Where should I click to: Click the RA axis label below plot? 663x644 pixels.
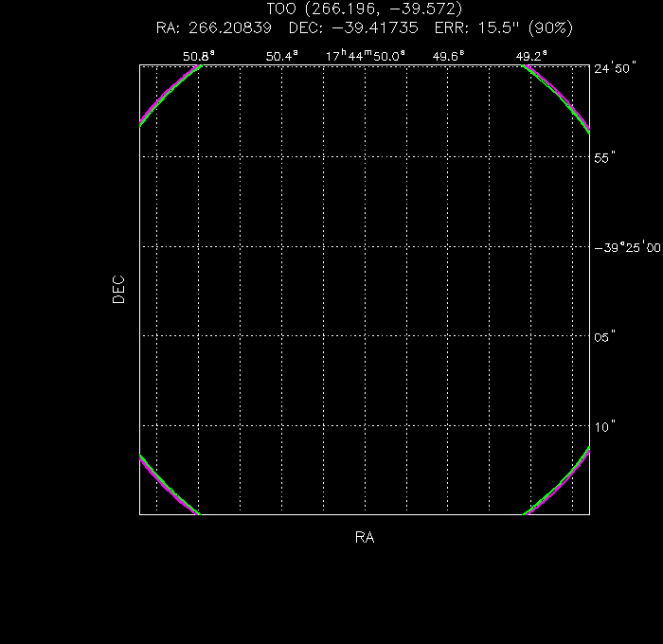pos(365,537)
